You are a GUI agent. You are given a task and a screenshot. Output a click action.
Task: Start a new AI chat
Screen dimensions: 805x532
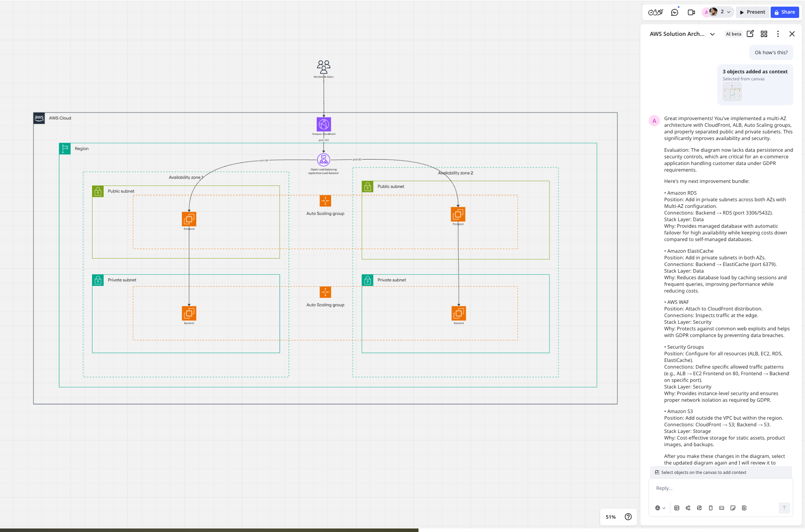[x=750, y=34]
